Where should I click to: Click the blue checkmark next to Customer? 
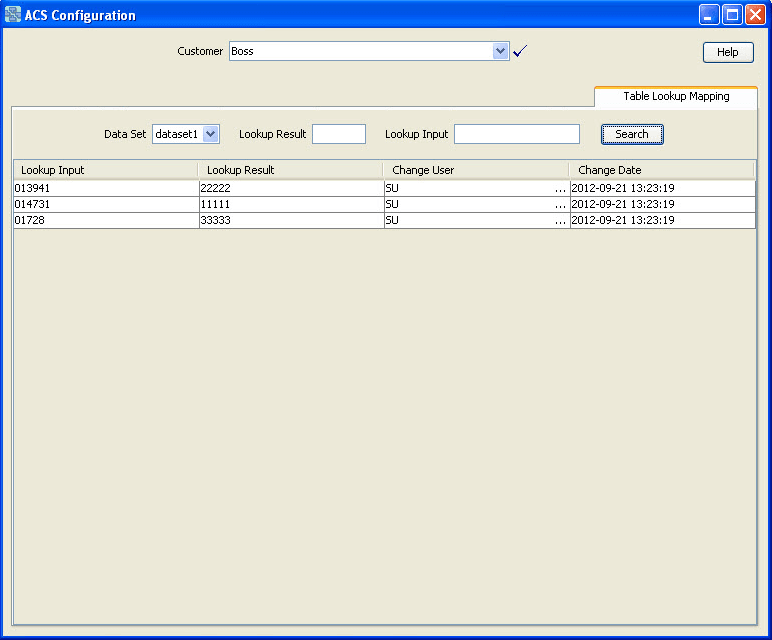520,51
